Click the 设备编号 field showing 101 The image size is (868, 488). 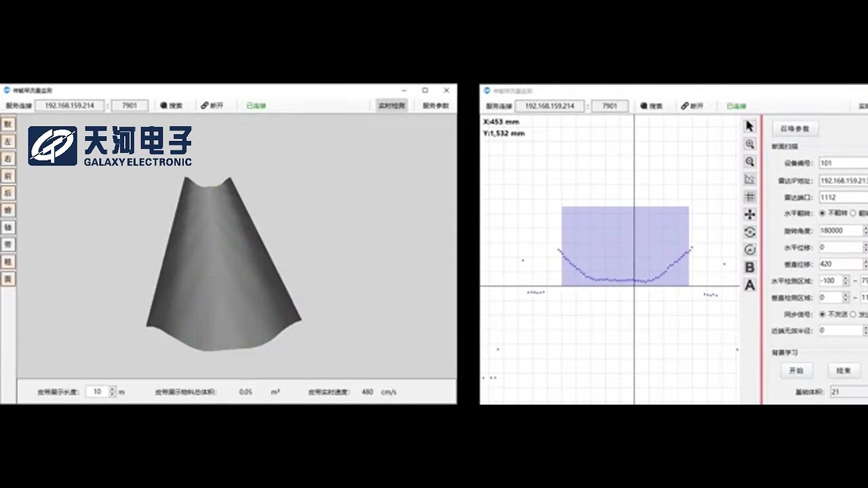pos(844,163)
